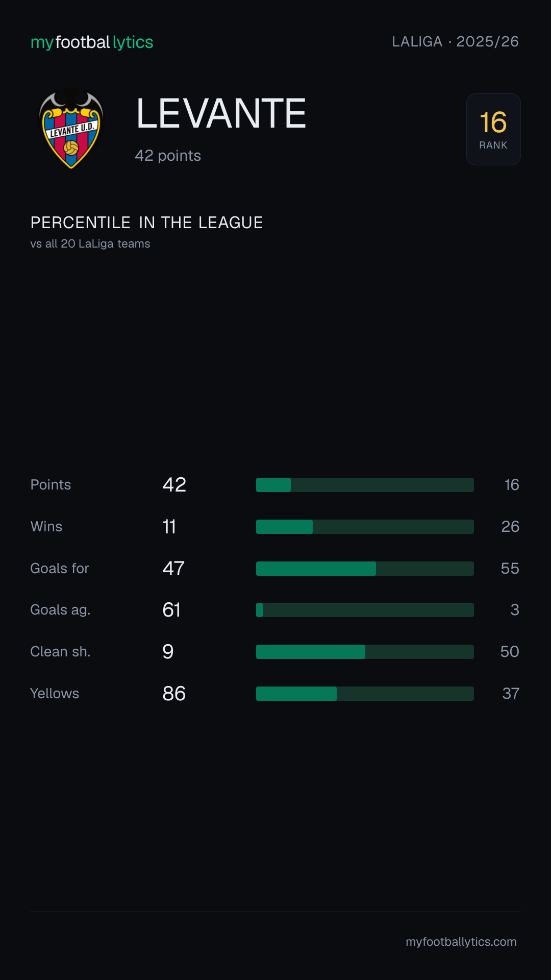Click the Goals ag. percentile bar
Viewport: 551px width, 980px height.
[365, 610]
